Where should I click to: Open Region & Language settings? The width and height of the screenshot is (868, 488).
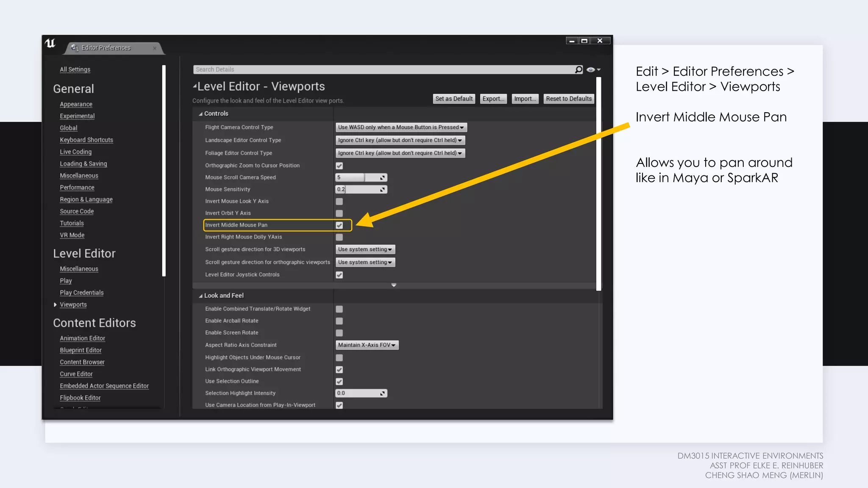coord(86,200)
